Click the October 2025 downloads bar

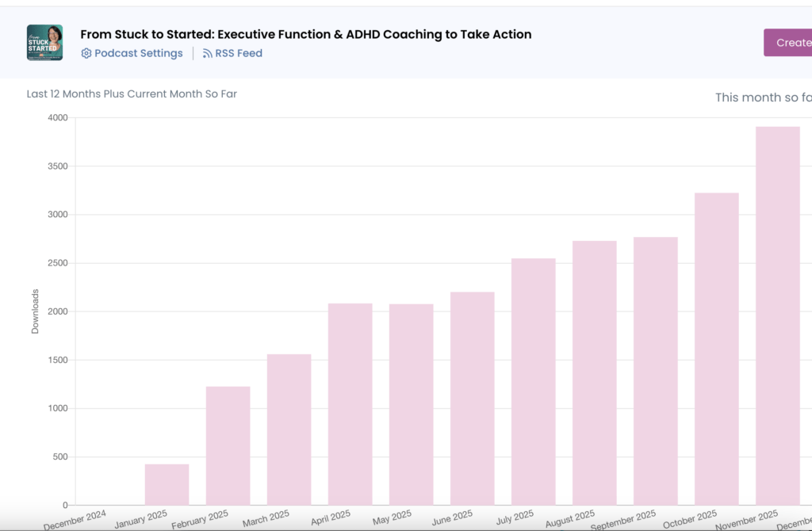coord(716,349)
